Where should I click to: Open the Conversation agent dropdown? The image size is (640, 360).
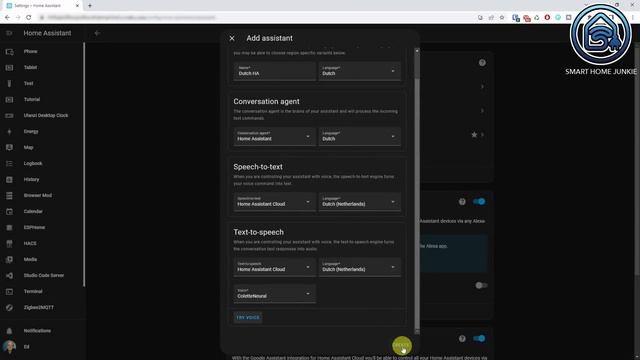click(x=275, y=136)
